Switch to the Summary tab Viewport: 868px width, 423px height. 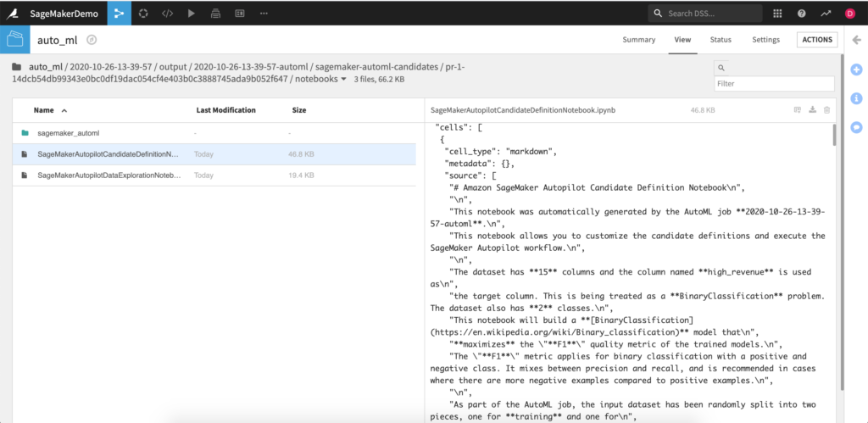638,40
